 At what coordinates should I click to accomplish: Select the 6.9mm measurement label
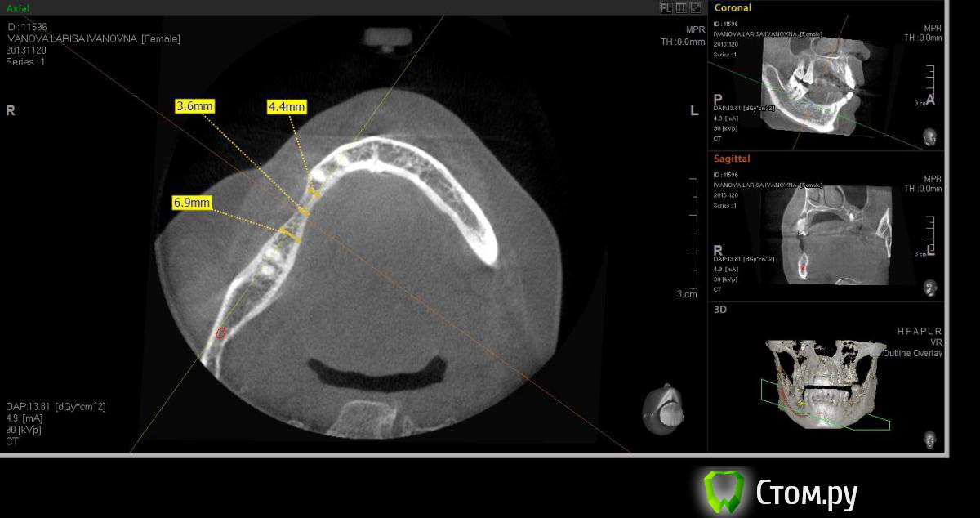[192, 202]
